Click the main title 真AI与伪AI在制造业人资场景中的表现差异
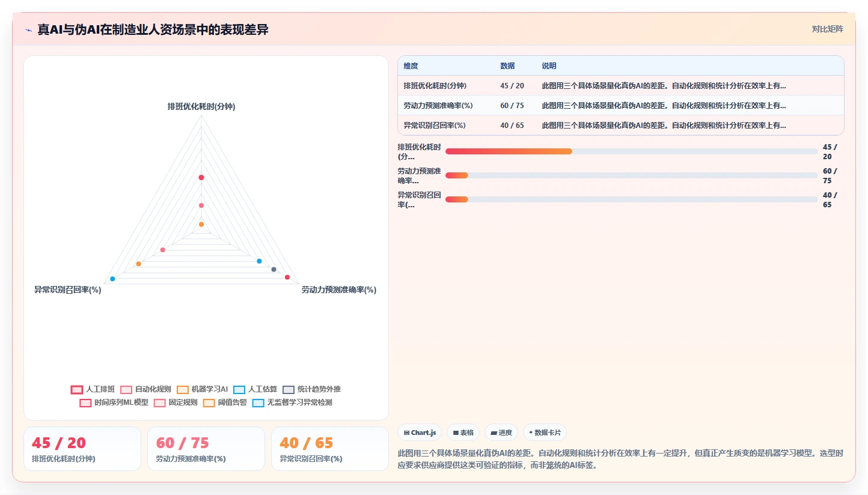This screenshot has width=868, height=495. pos(153,29)
